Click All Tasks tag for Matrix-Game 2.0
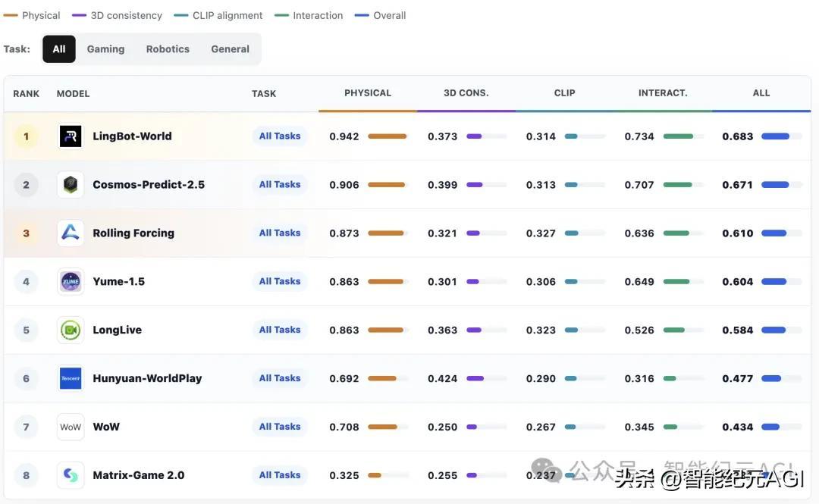Image resolution: width=819 pixels, height=504 pixels. (280, 475)
